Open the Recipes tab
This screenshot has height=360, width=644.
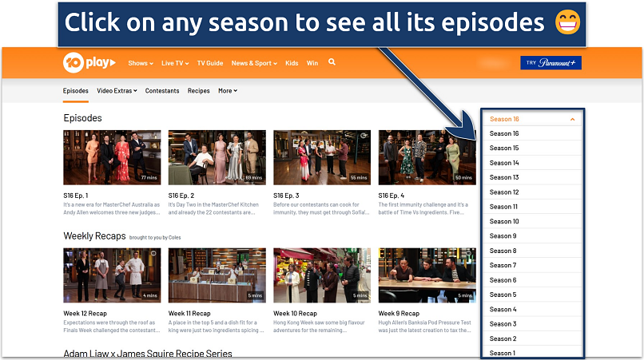click(x=199, y=91)
